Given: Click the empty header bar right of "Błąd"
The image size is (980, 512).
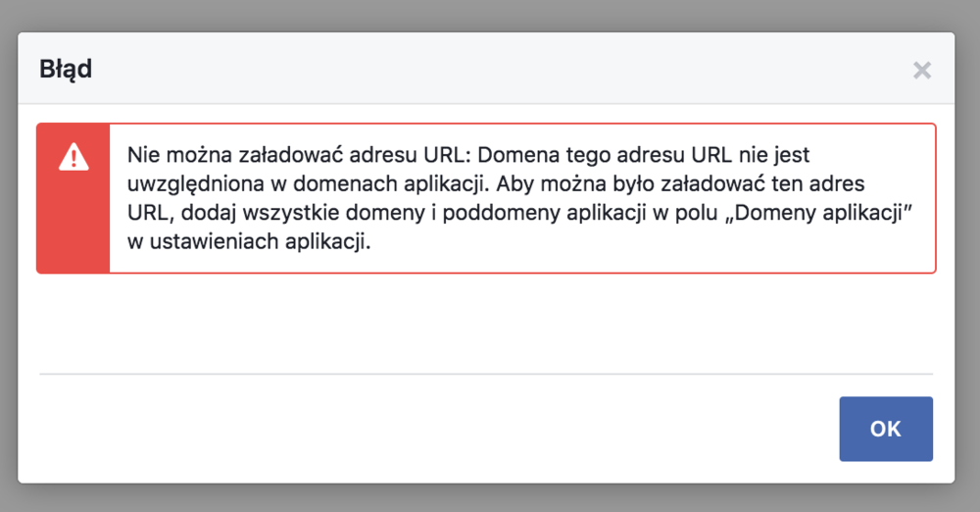Looking at the screenshot, I should click(x=490, y=69).
